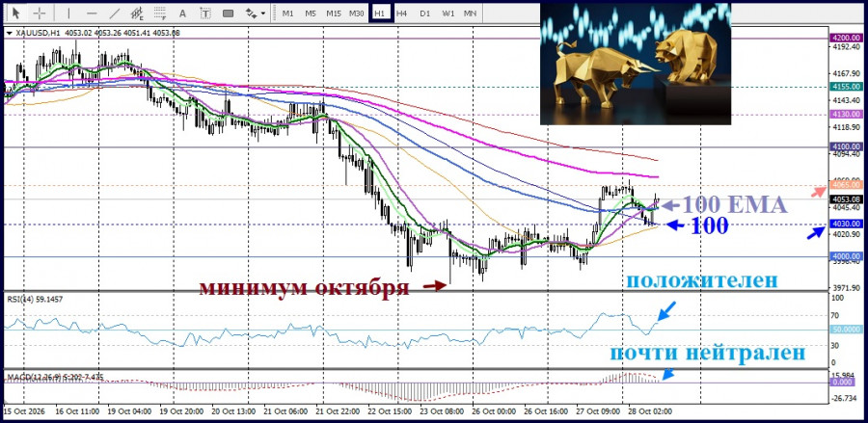Switch to the M5 timeframe
This screenshot has width=868, height=423.
click(310, 13)
